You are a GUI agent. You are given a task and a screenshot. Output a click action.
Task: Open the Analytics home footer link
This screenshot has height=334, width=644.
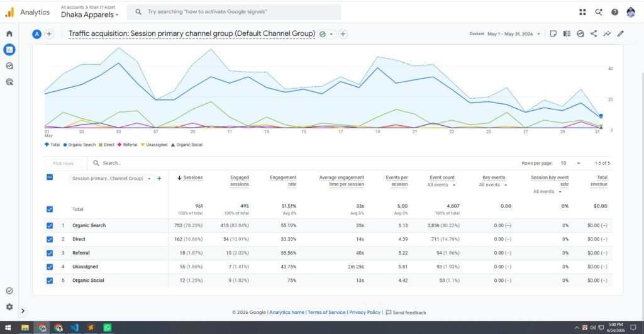click(287, 312)
